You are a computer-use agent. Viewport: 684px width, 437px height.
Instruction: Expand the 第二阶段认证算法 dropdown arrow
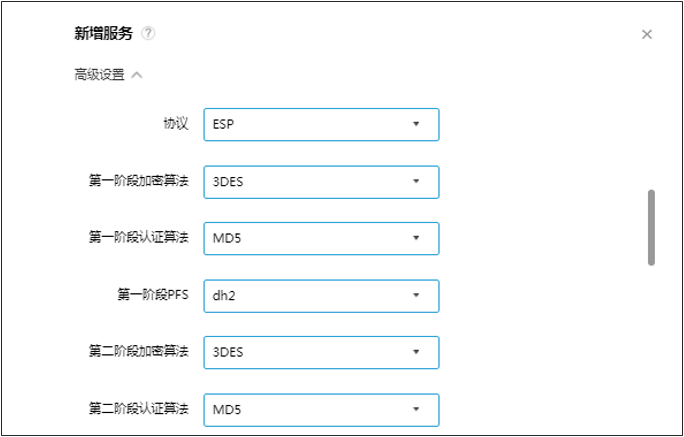tap(416, 409)
